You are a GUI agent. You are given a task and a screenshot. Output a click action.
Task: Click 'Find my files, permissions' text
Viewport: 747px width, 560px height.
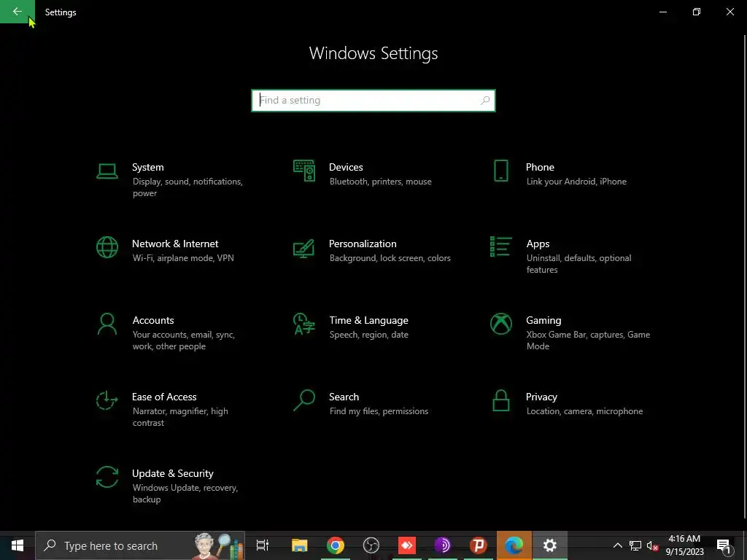pos(379,411)
